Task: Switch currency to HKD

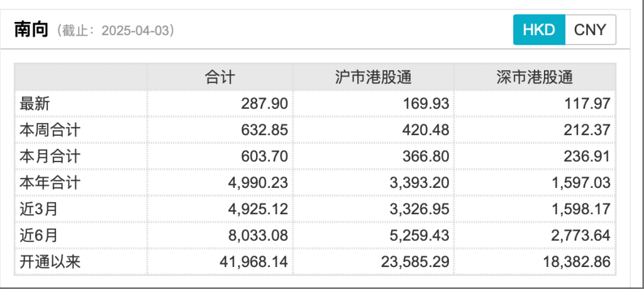Action: click(539, 30)
